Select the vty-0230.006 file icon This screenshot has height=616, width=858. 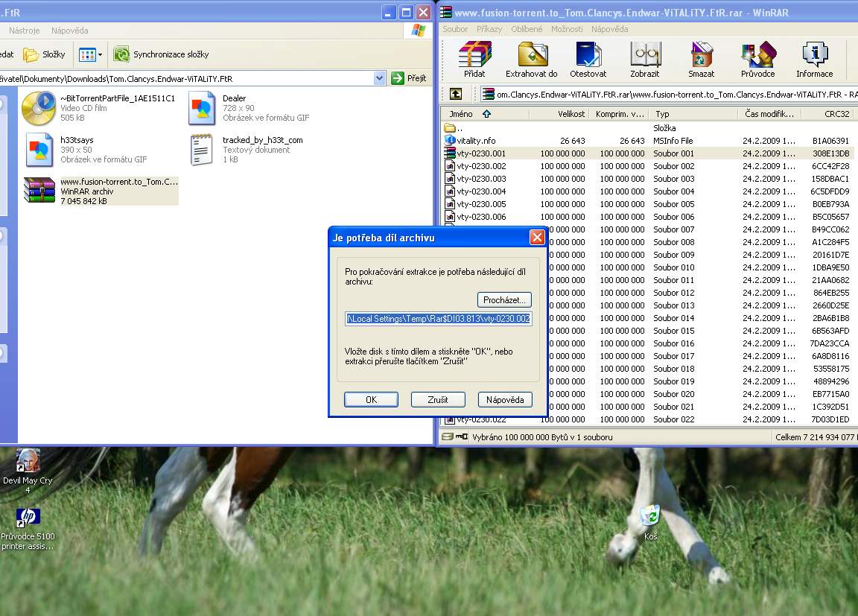pos(450,216)
